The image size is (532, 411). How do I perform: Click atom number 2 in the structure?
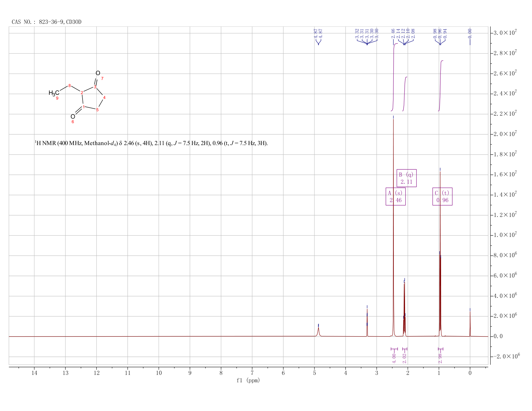pos(82,93)
